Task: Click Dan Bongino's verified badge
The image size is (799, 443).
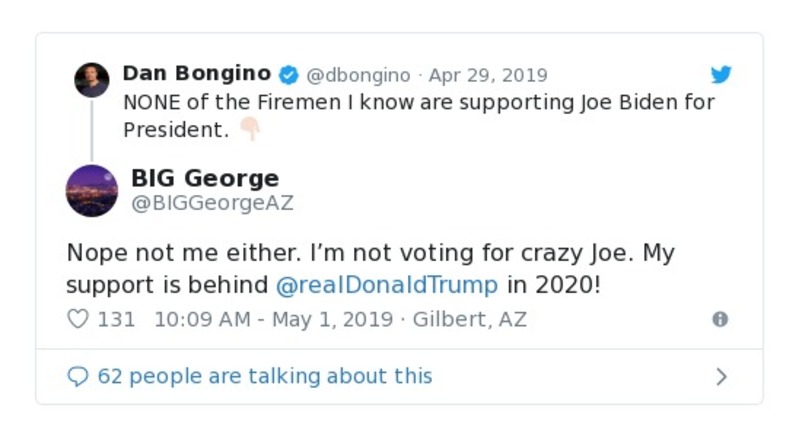Action: click(288, 75)
